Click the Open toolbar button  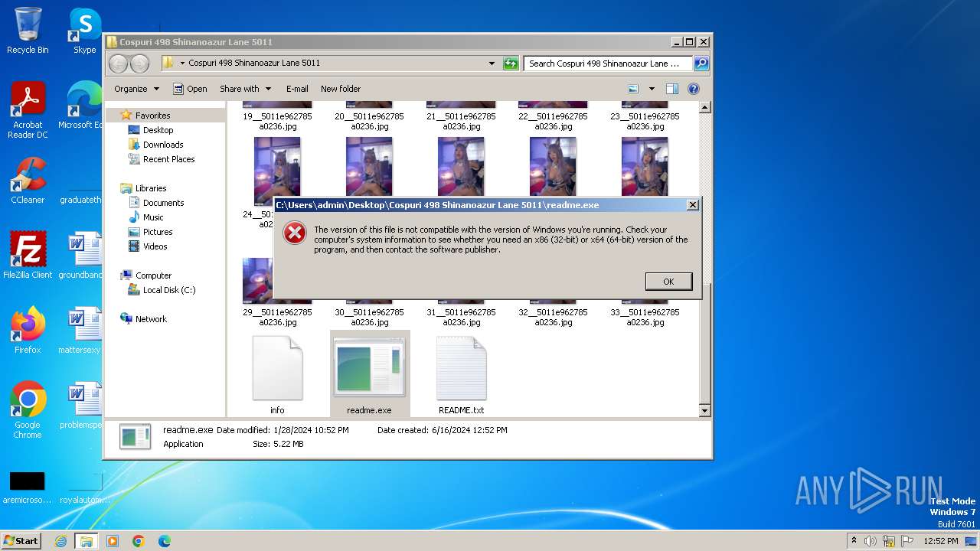190,89
